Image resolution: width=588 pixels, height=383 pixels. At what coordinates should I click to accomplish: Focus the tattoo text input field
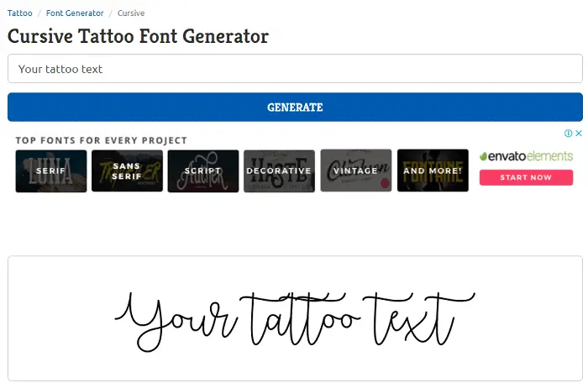(x=295, y=69)
